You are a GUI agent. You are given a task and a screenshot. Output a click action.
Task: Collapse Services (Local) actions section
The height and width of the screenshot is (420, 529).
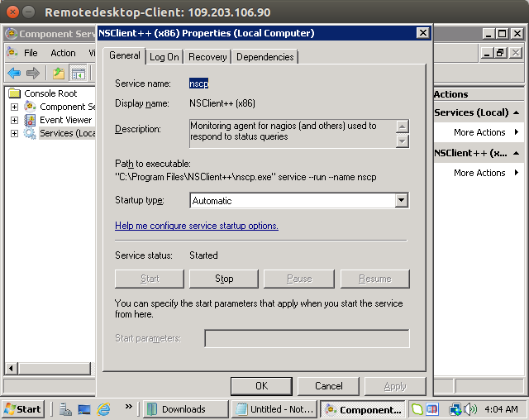click(x=516, y=112)
